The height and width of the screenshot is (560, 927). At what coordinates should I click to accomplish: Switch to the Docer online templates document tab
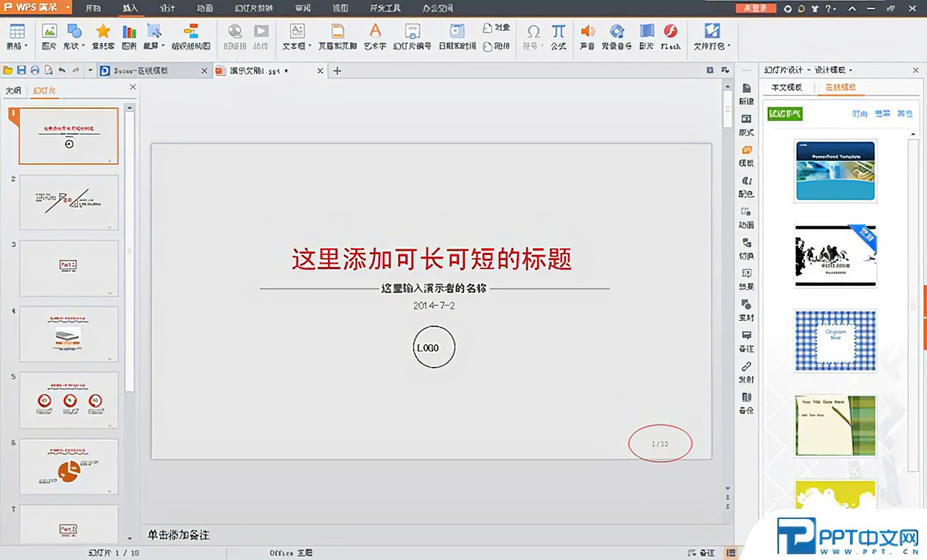[x=153, y=71]
